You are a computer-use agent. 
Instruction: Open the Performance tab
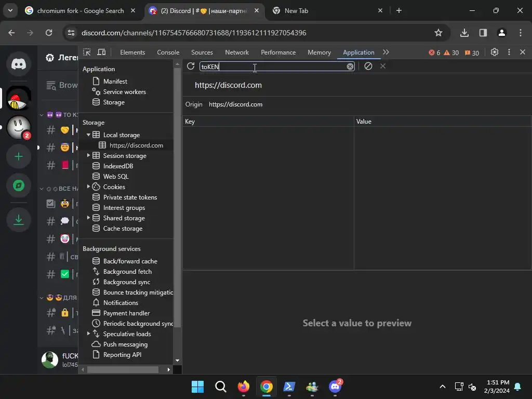tap(278, 52)
